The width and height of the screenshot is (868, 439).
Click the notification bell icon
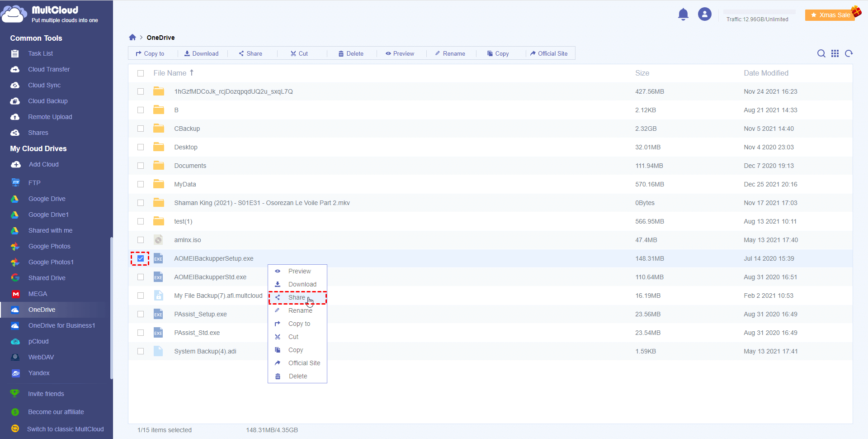(x=683, y=14)
